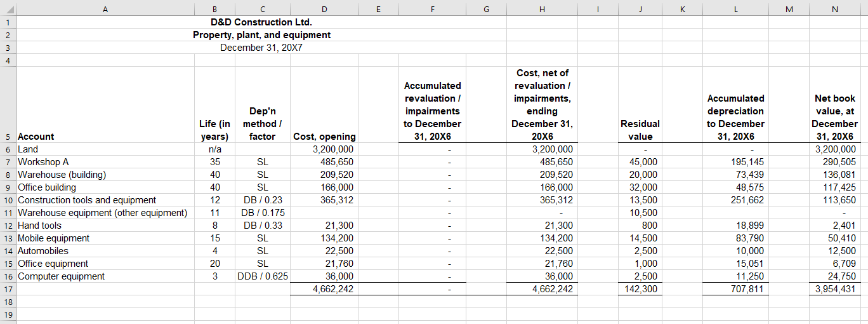
Task: Select the 'Land' account cell
Action: pos(105,149)
